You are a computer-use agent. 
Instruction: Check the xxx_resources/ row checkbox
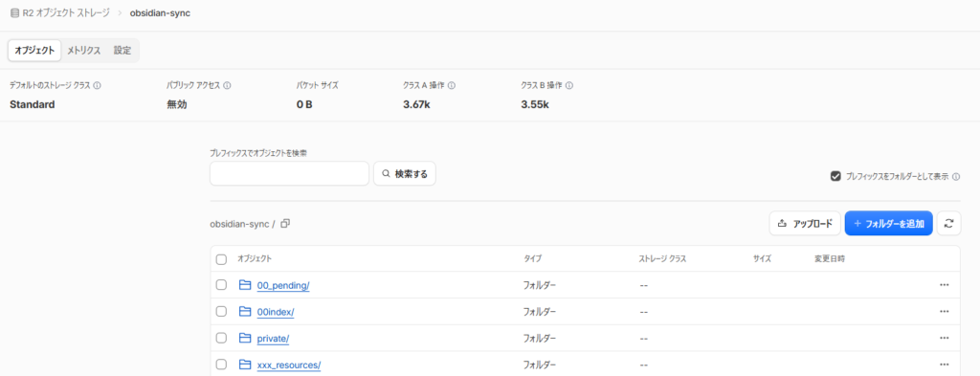pos(221,365)
